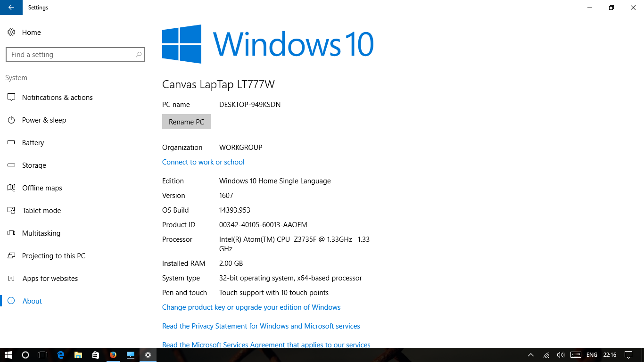
Task: Switch input language via ENG indicator
Action: [592, 355]
